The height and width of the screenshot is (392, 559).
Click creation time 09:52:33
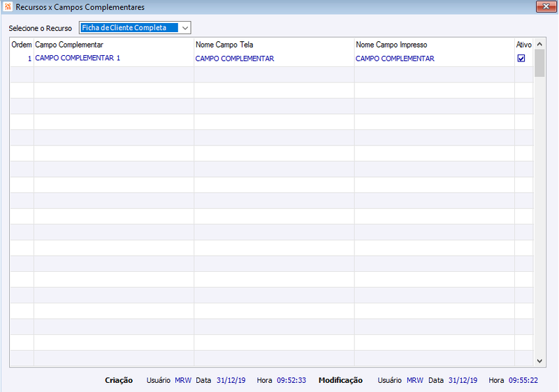(x=291, y=380)
